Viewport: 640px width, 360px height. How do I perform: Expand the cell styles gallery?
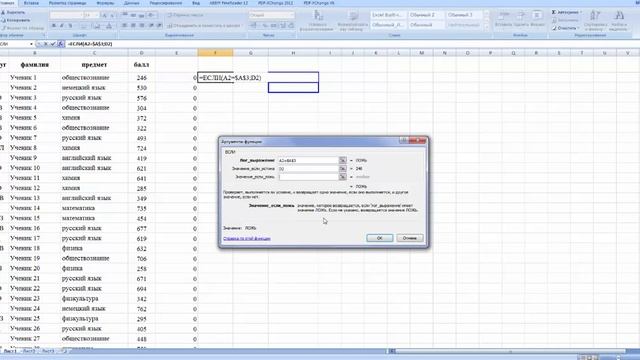486,26
